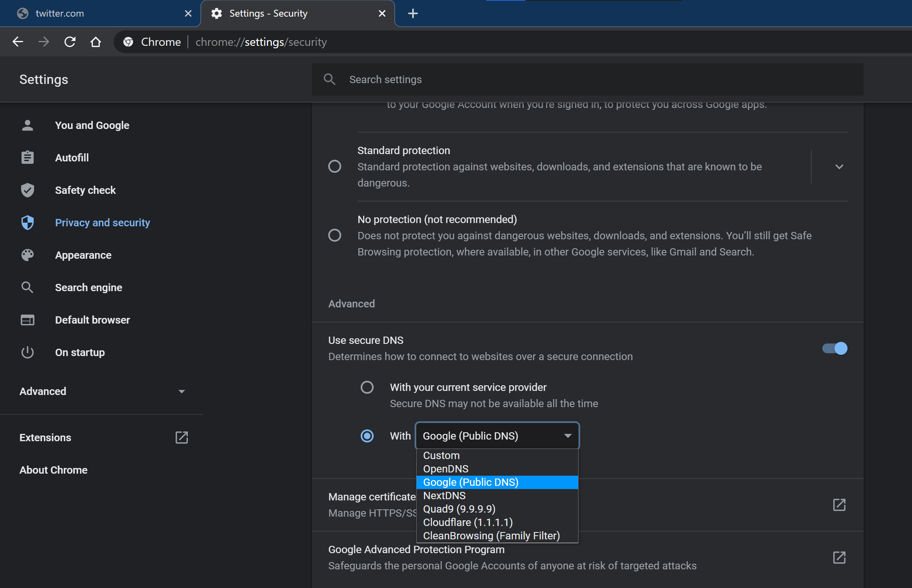This screenshot has height=588, width=912.
Task: Click the On startup power icon
Action: pyautogui.click(x=28, y=352)
